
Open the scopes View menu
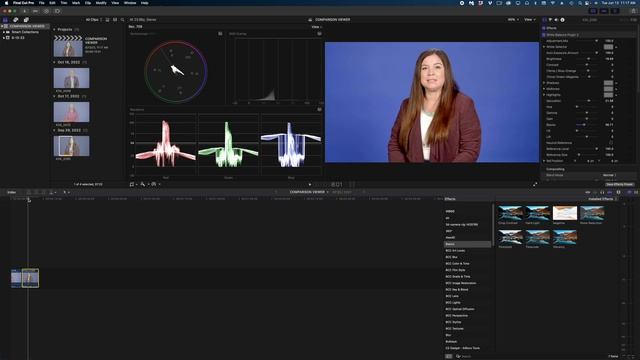(x=316, y=27)
